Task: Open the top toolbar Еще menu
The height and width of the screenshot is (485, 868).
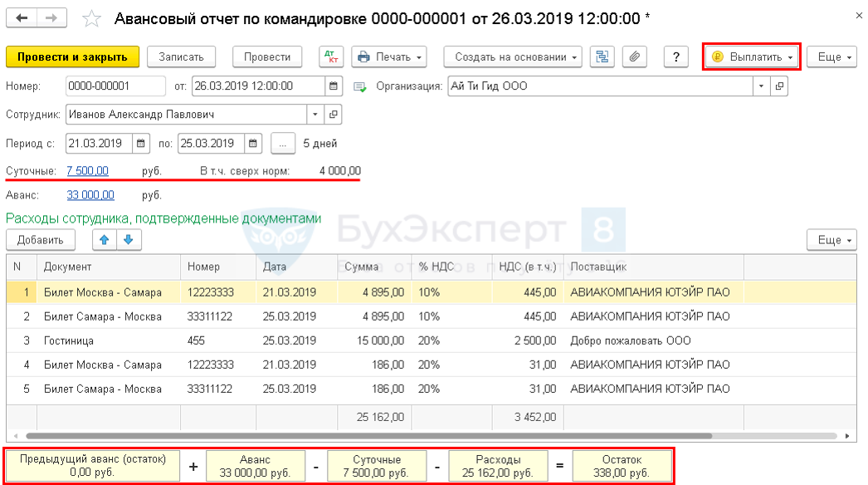Action: [832, 56]
